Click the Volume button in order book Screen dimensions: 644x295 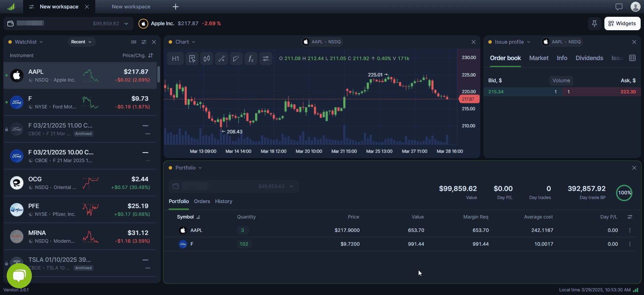click(x=561, y=81)
